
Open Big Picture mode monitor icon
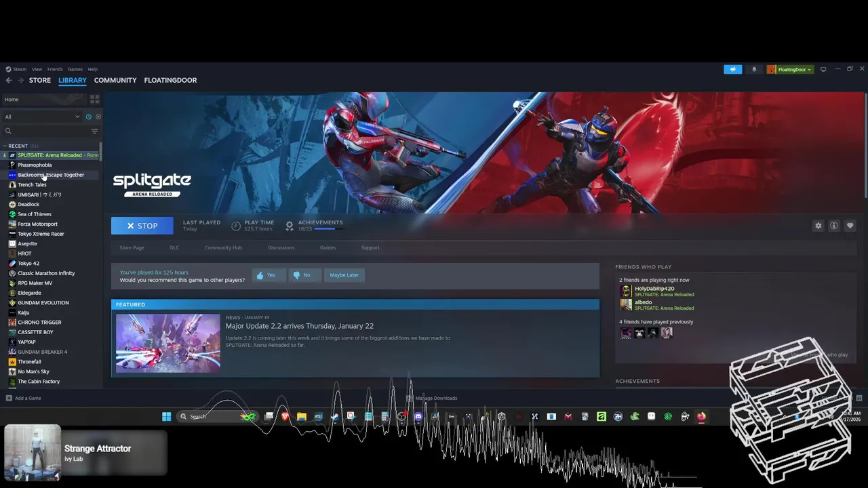(x=823, y=69)
